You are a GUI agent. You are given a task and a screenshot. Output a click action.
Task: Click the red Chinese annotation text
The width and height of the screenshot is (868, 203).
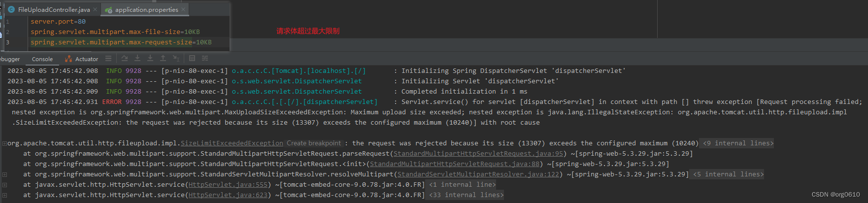pos(308,31)
